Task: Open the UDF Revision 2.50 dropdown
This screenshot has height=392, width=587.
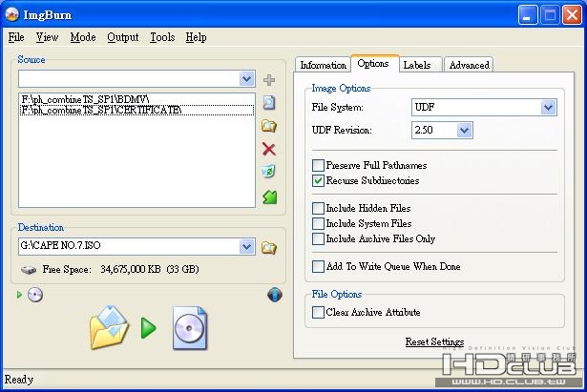Action: pos(464,130)
